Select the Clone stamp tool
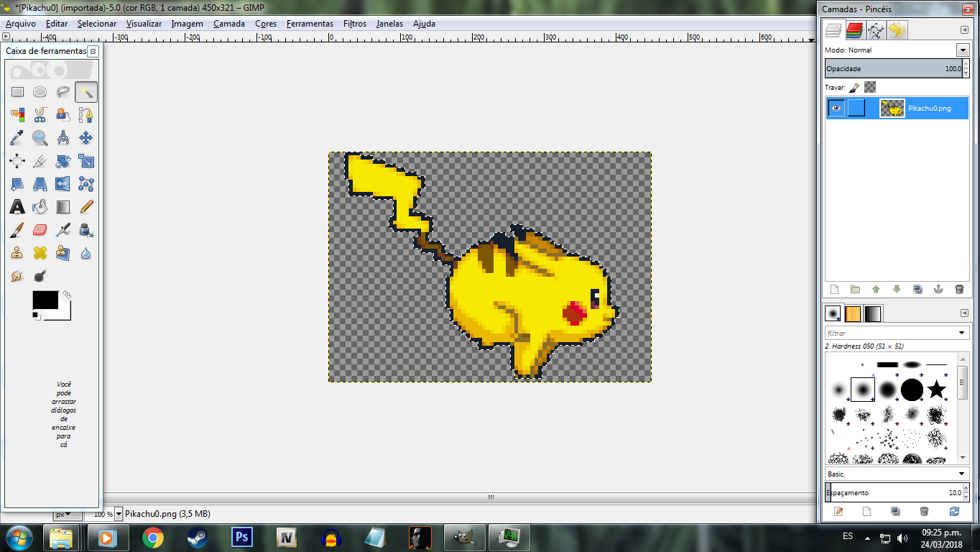This screenshot has height=552, width=980. pyautogui.click(x=17, y=253)
